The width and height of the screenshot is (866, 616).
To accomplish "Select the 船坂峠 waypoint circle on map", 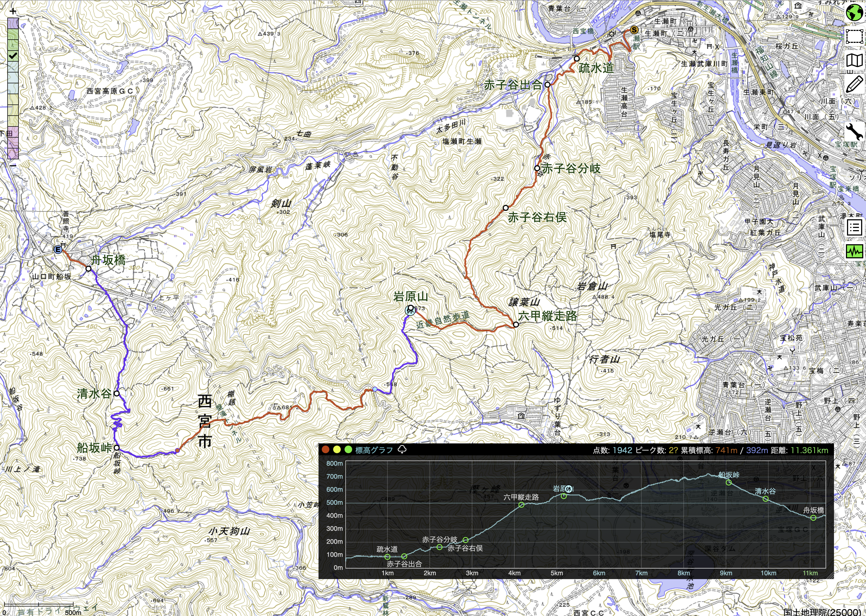I will pos(117,447).
